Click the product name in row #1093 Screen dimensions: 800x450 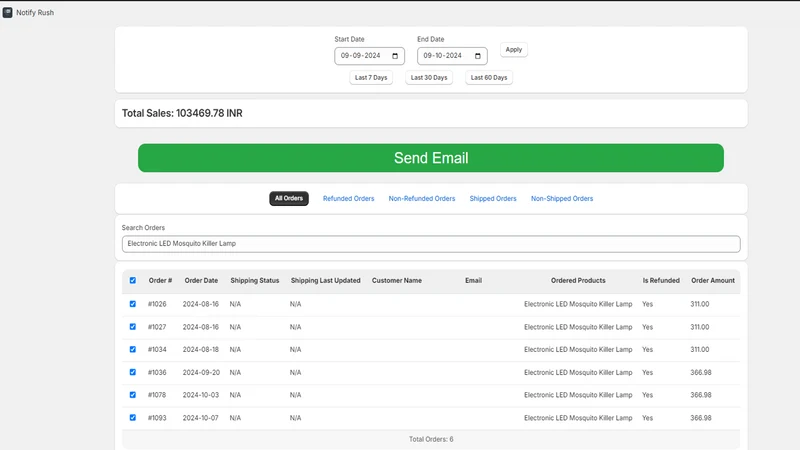[x=578, y=418]
